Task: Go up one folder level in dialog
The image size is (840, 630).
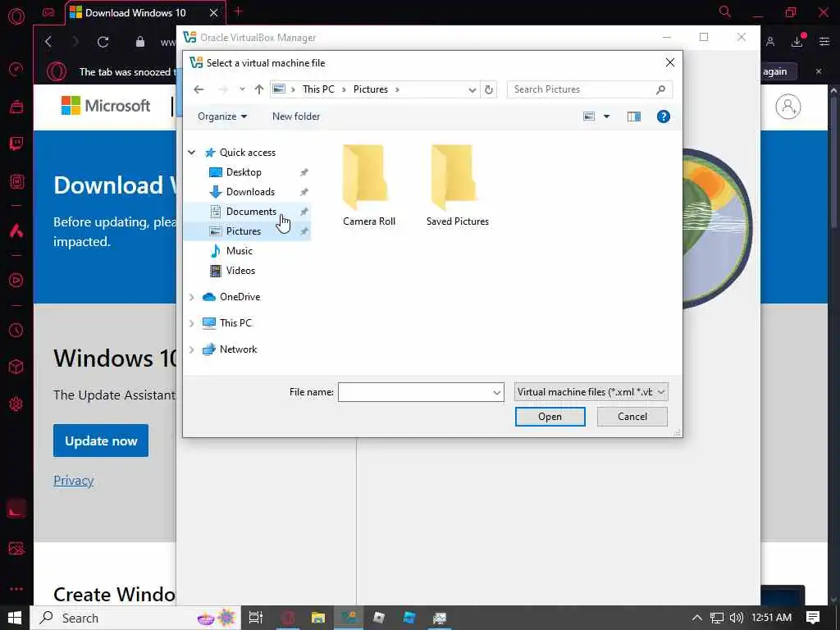Action: (x=259, y=89)
